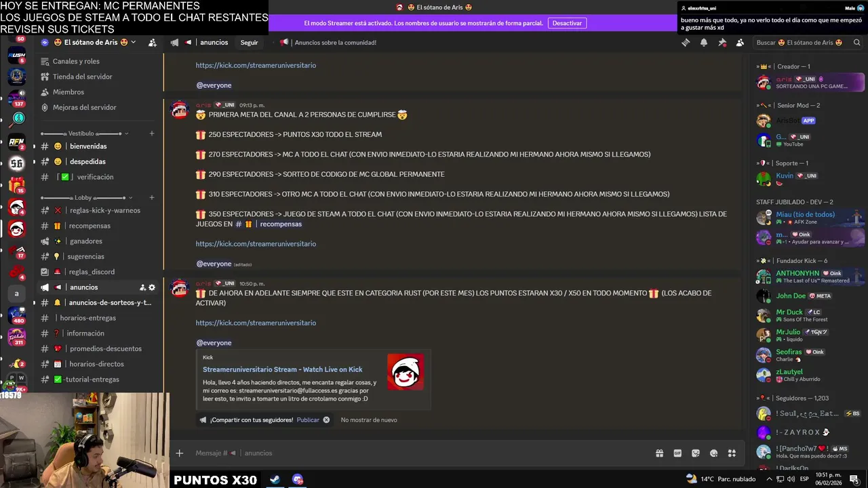The height and width of the screenshot is (488, 868).
Task: Open settings gear on anuncios channel
Action: [152, 287]
